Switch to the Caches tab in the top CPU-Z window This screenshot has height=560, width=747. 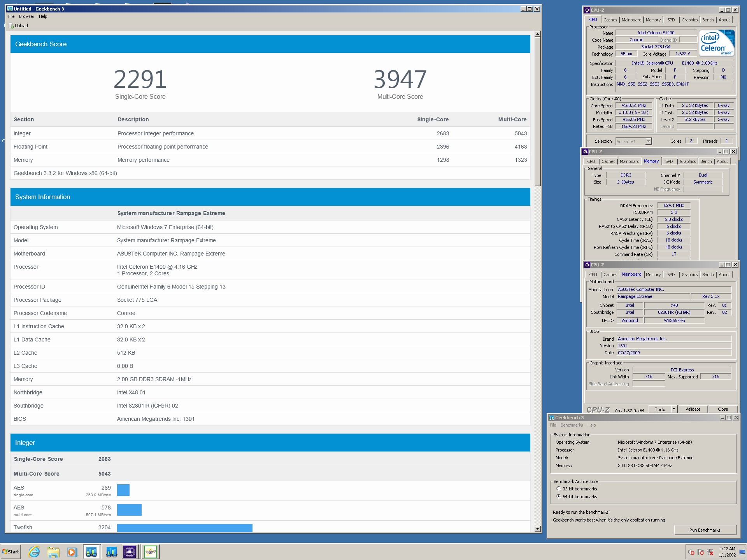point(610,20)
